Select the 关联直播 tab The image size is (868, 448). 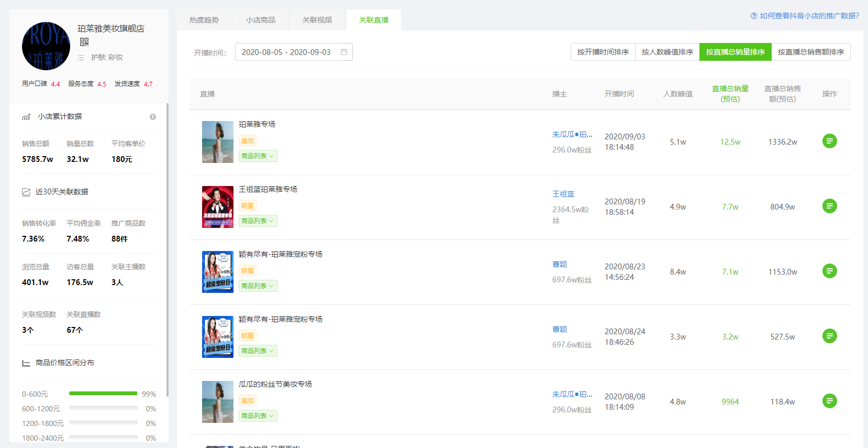tap(374, 20)
